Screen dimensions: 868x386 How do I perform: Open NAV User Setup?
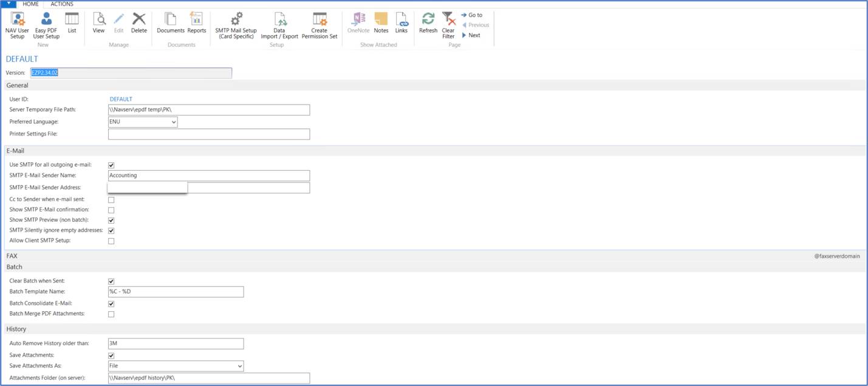(x=17, y=26)
